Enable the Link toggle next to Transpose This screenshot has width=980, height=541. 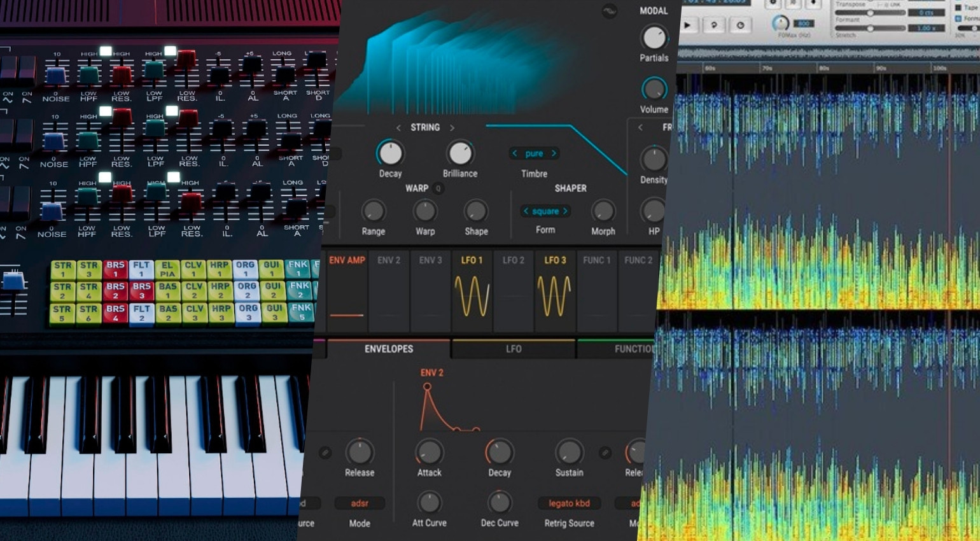(x=893, y=5)
